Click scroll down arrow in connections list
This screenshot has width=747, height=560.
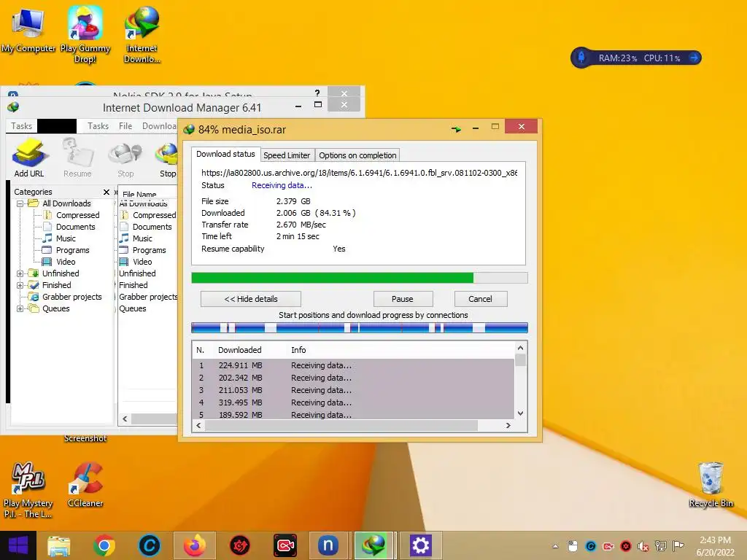(x=520, y=413)
